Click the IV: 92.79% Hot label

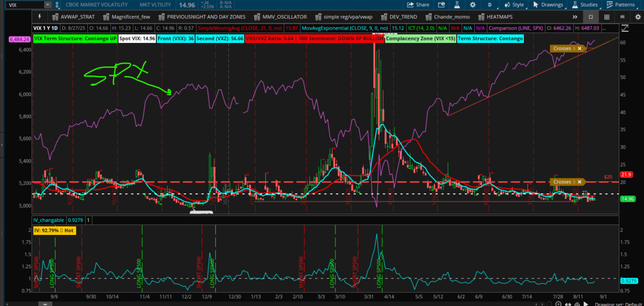pos(54,230)
